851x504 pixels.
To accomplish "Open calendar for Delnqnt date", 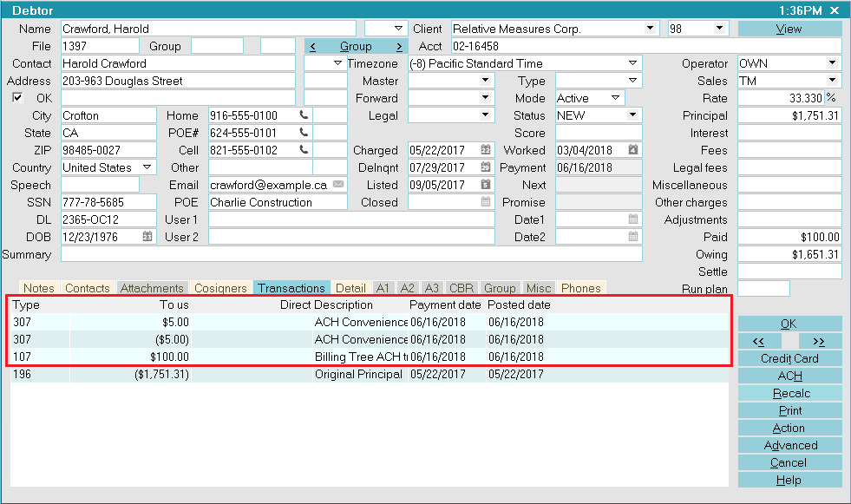I will point(486,167).
